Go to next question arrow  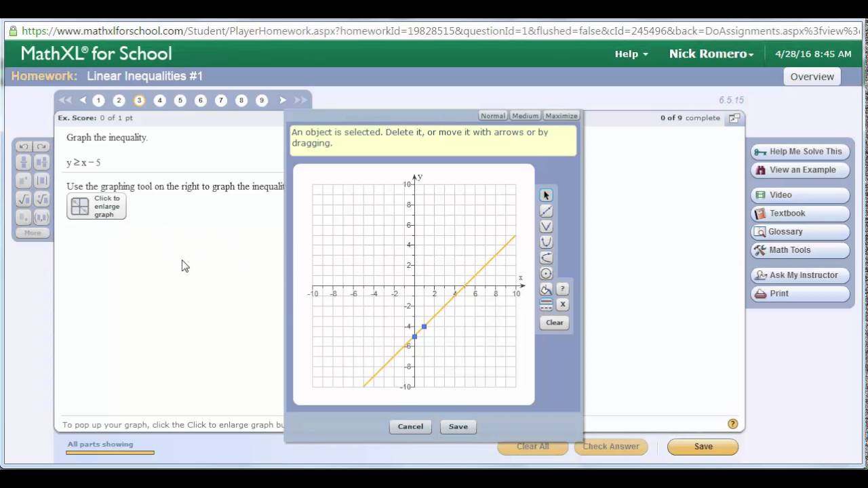pyautogui.click(x=283, y=100)
